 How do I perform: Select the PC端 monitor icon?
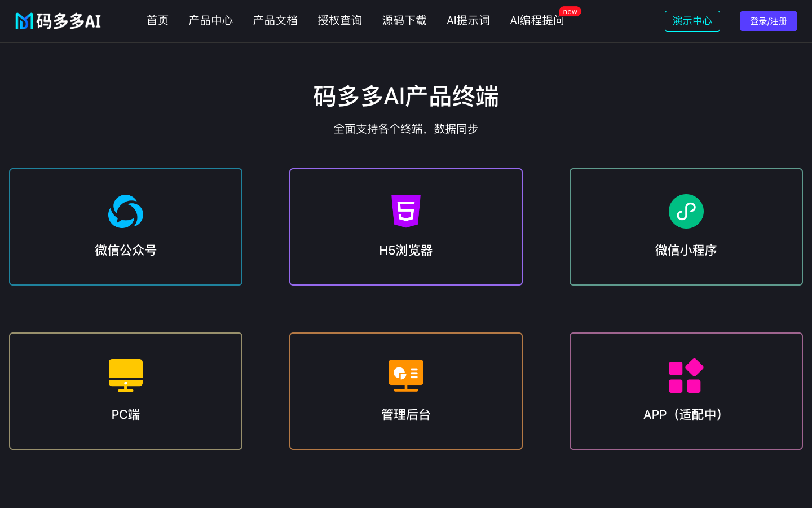pyautogui.click(x=125, y=375)
